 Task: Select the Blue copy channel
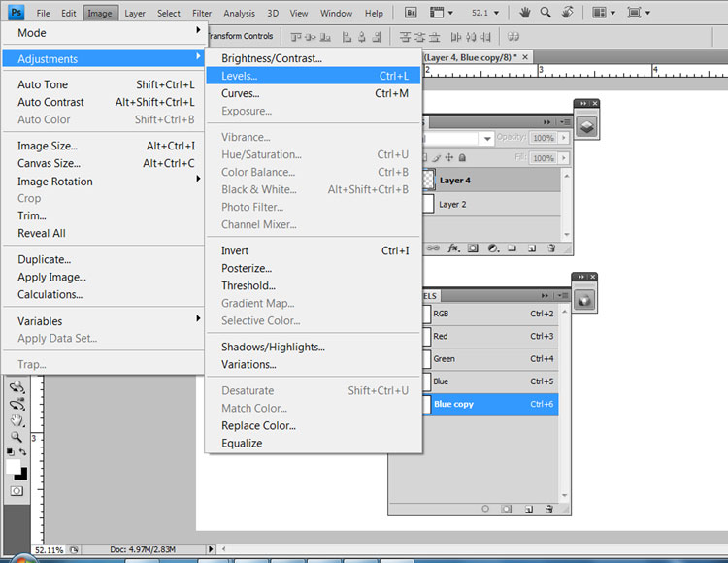[491, 404]
